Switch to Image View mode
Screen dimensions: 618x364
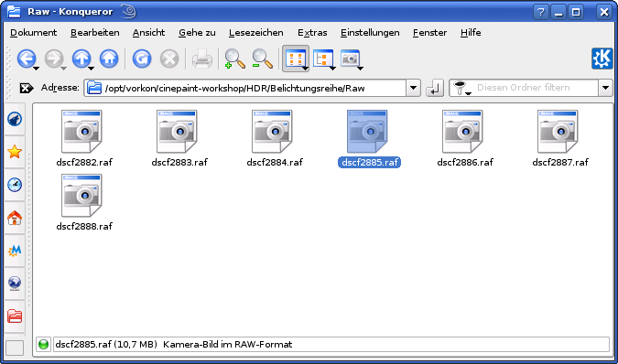coord(350,59)
